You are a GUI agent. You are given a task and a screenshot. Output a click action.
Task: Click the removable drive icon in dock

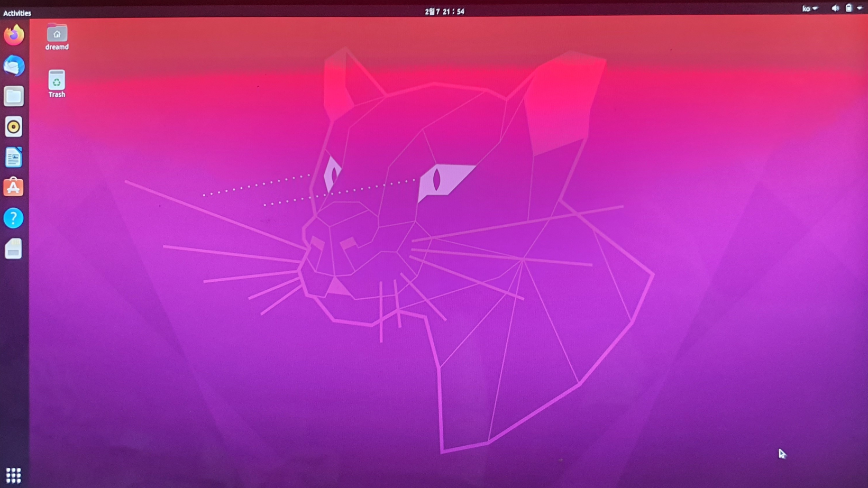coord(14,248)
